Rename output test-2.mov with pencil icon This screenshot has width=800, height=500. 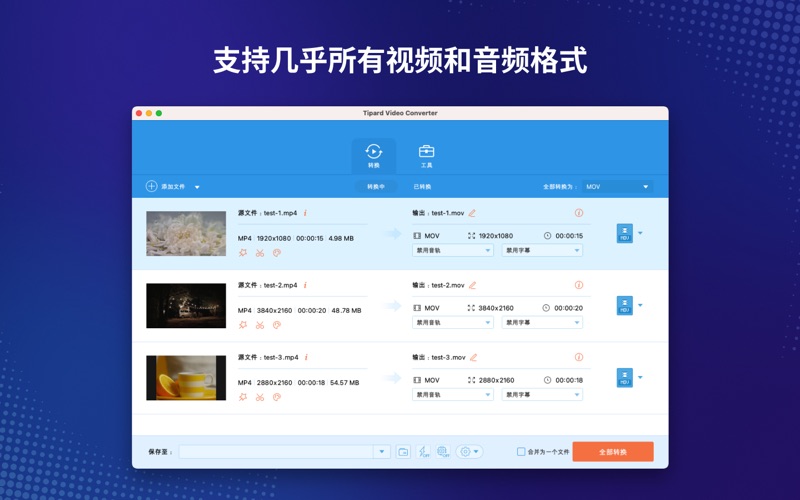pyautogui.click(x=472, y=285)
